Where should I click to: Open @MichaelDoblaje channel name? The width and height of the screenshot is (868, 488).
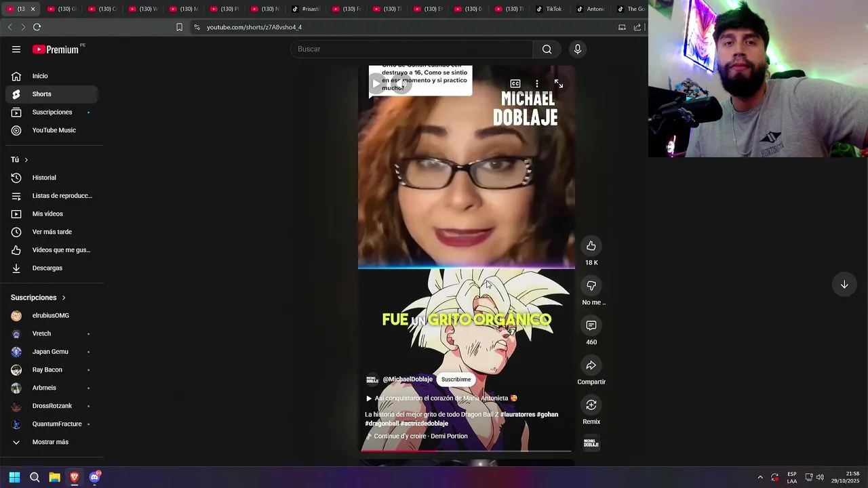(408, 380)
